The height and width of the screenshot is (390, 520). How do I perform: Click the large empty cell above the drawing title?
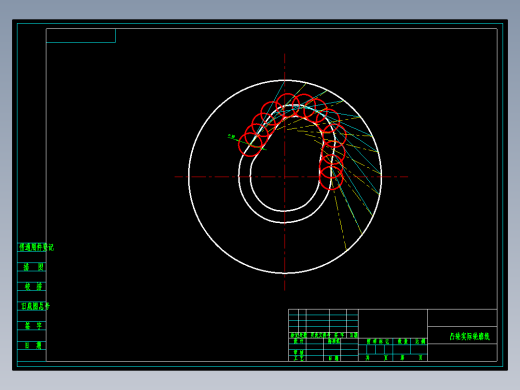462,318
